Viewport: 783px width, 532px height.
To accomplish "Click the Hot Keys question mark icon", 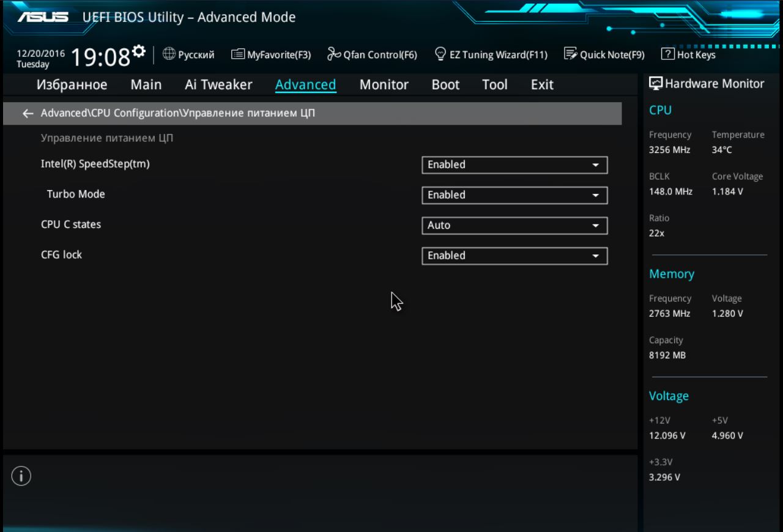I will [668, 54].
